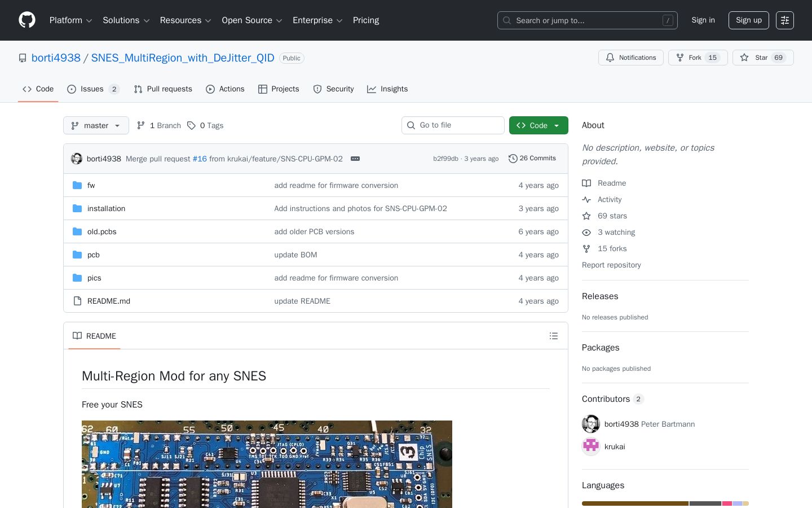Screen dimensions: 812x508
Task: Switch to the Projects tab
Action: pos(279,89)
